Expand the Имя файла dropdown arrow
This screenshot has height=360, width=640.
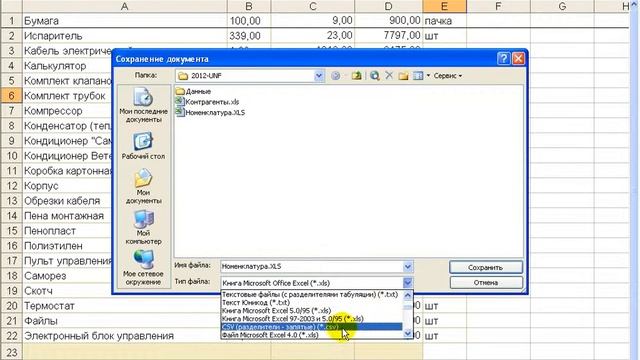[x=407, y=267]
